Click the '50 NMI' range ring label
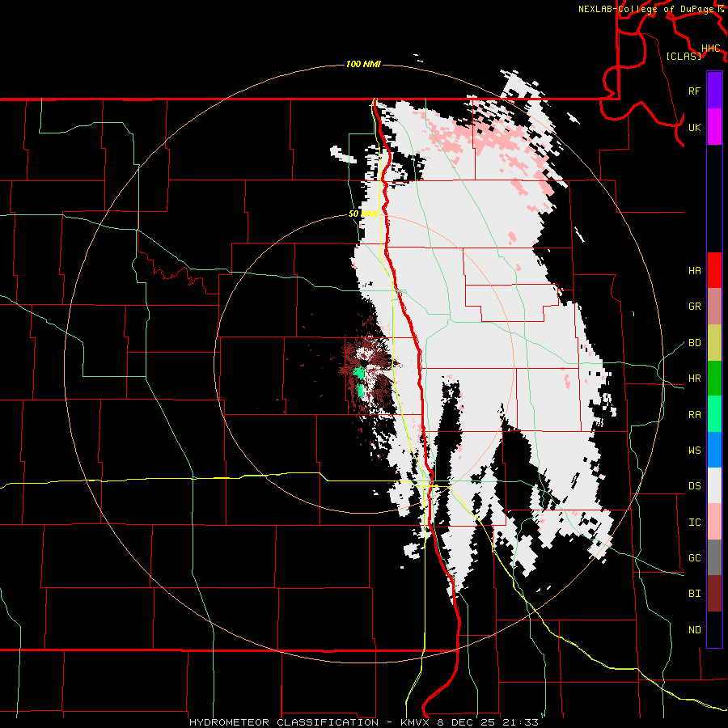Image resolution: width=728 pixels, height=728 pixels. click(x=363, y=214)
